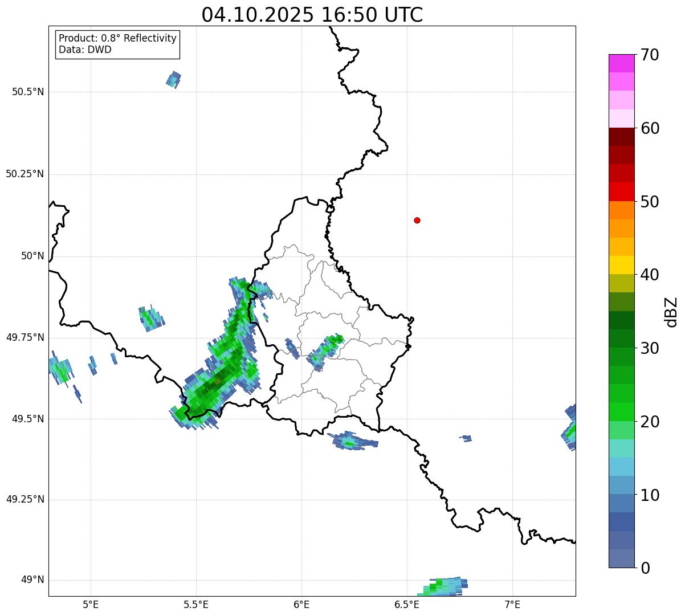Click the 49.75°N latitude label
Image resolution: width=685 pixels, height=616 pixels.
25,337
